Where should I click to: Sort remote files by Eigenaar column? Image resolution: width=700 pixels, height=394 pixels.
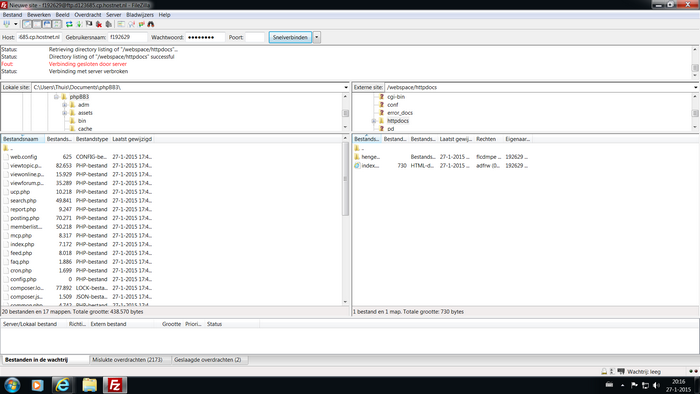pyautogui.click(x=517, y=139)
